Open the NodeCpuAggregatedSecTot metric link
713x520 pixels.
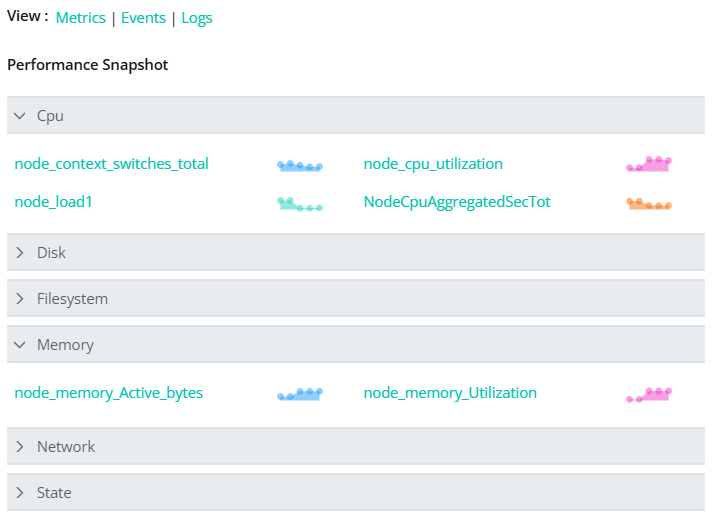(457, 202)
